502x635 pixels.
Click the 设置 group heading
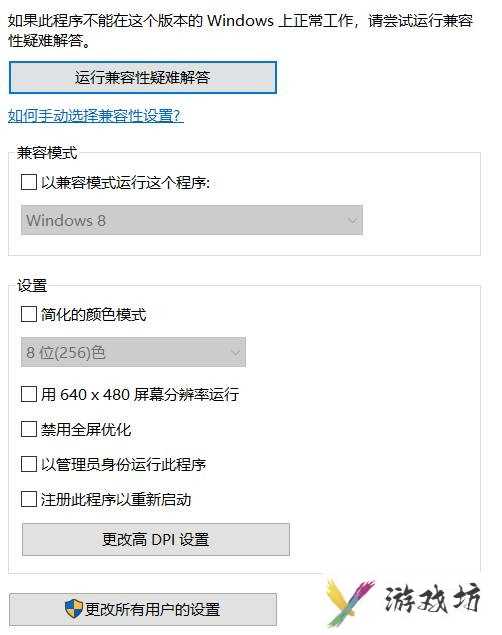point(32,286)
